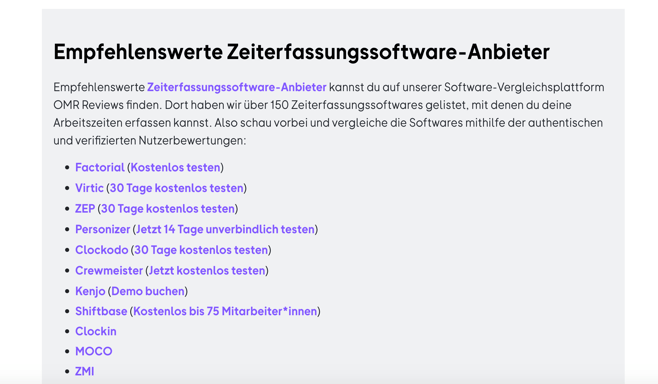This screenshot has height=384, width=658.
Task: Open the ZEP link
Action: (85, 209)
